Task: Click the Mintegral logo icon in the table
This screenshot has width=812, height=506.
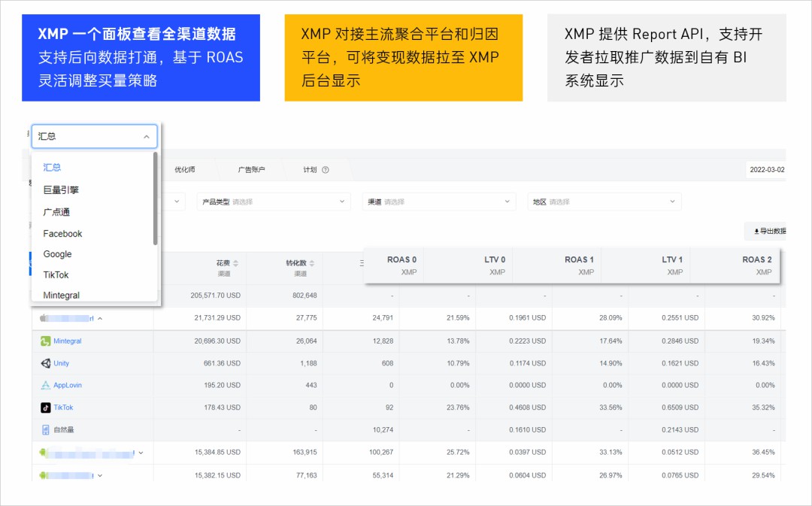Action: pos(46,341)
